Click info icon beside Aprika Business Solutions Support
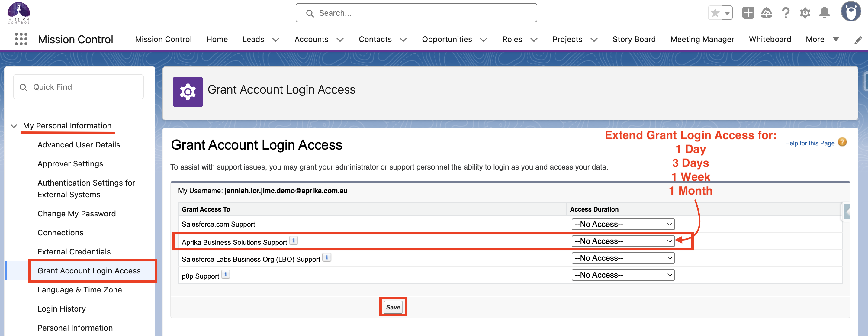 294,241
